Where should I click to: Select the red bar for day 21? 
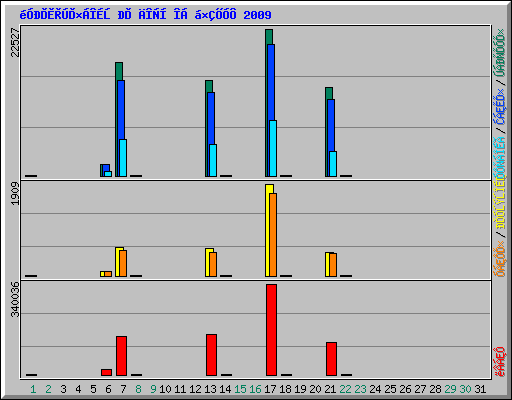pyautogui.click(x=331, y=359)
